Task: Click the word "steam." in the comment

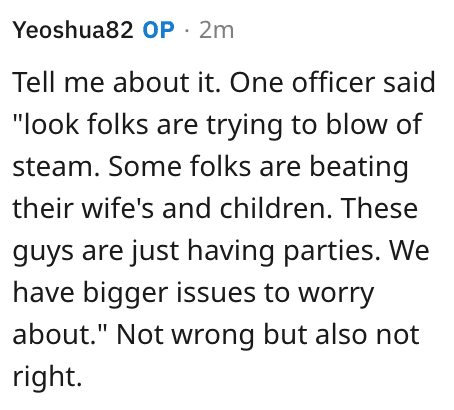Action: 56,166
